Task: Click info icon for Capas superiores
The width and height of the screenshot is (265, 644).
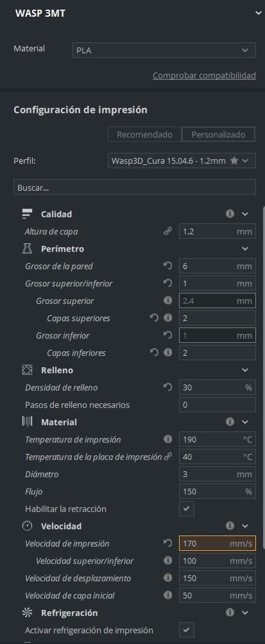Action: (x=167, y=318)
